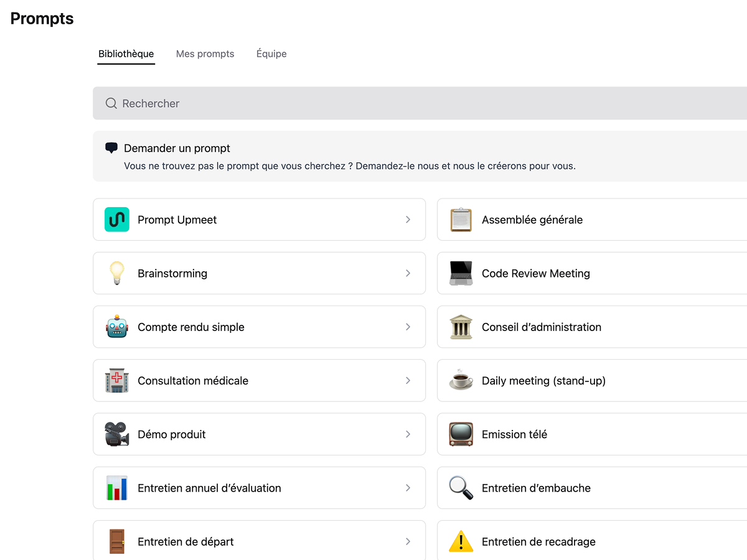Screen dimensions: 747x560
Task: Click the movie camera icon for Démo produit
Action: pyautogui.click(x=117, y=434)
